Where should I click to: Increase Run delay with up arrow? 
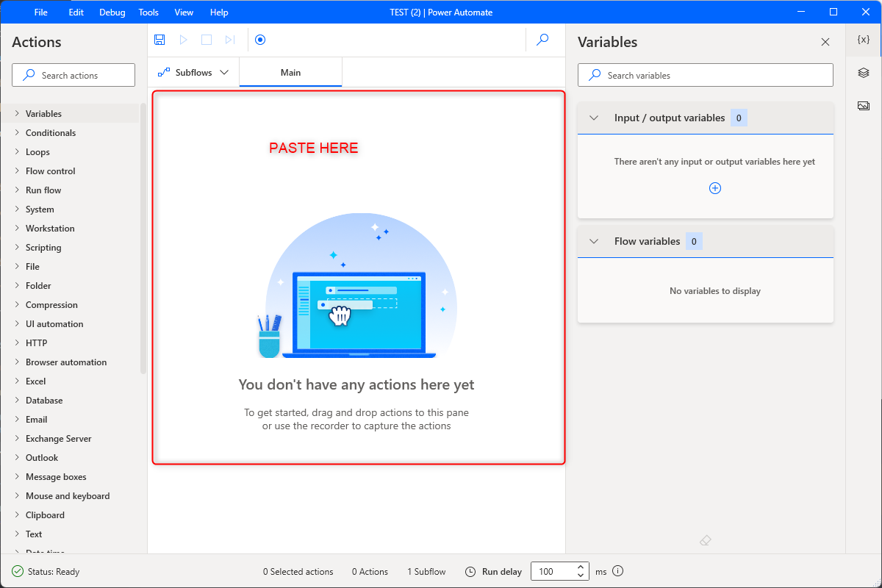581,567
